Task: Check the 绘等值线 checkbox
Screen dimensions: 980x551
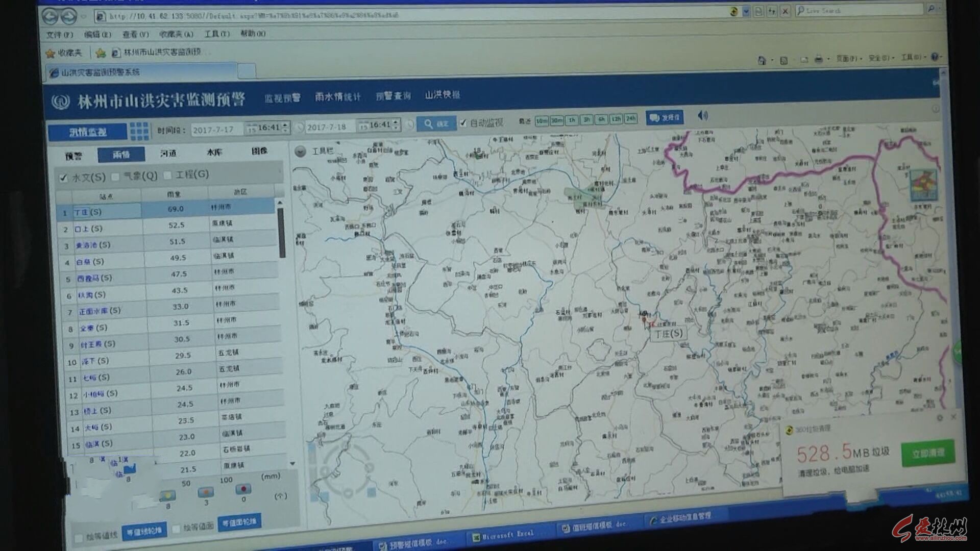Action: point(79,538)
